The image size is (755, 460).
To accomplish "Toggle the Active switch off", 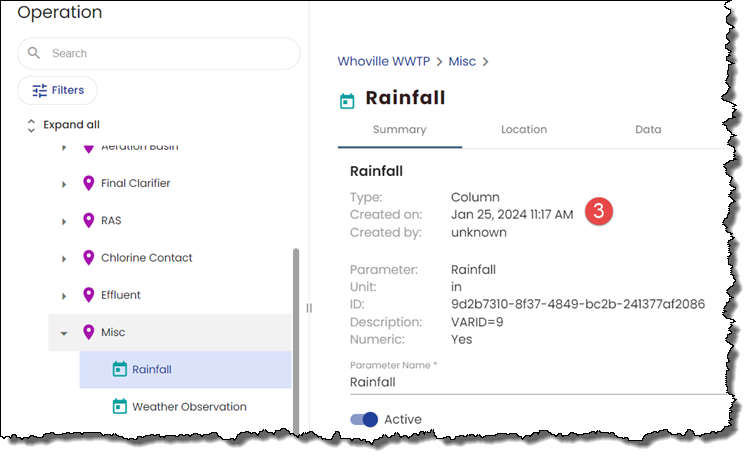I will pyautogui.click(x=364, y=420).
